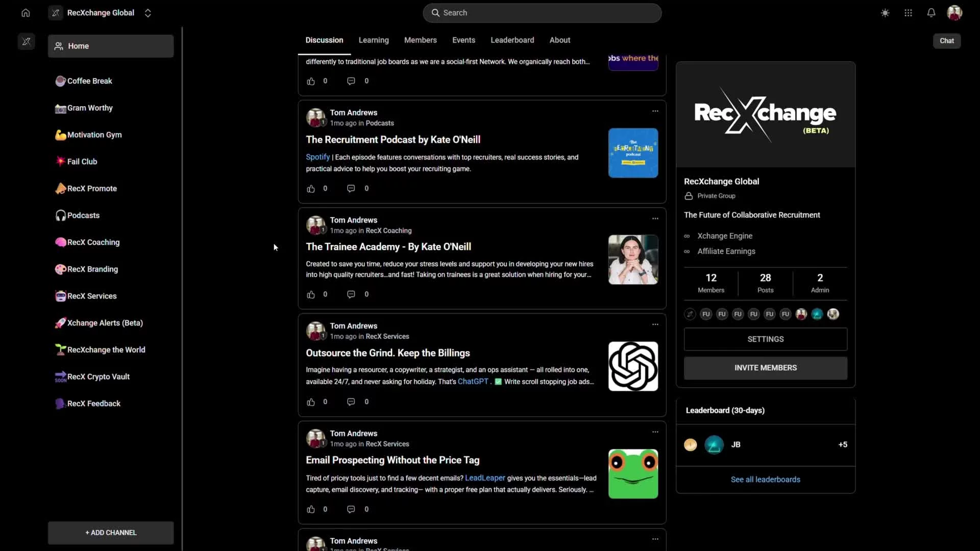The height and width of the screenshot is (551, 980).
Task: Click the Search input field
Action: click(x=542, y=13)
